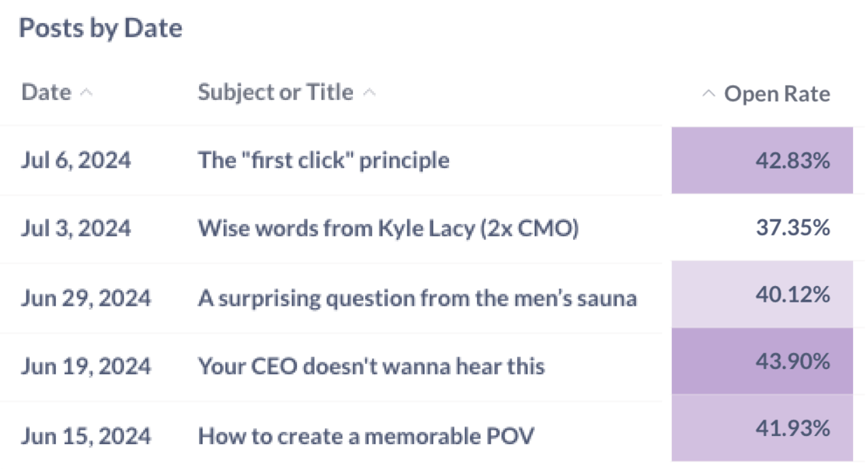The width and height of the screenshot is (868, 470).
Task: Click the 42.83% open rate cell
Action: 762,160
